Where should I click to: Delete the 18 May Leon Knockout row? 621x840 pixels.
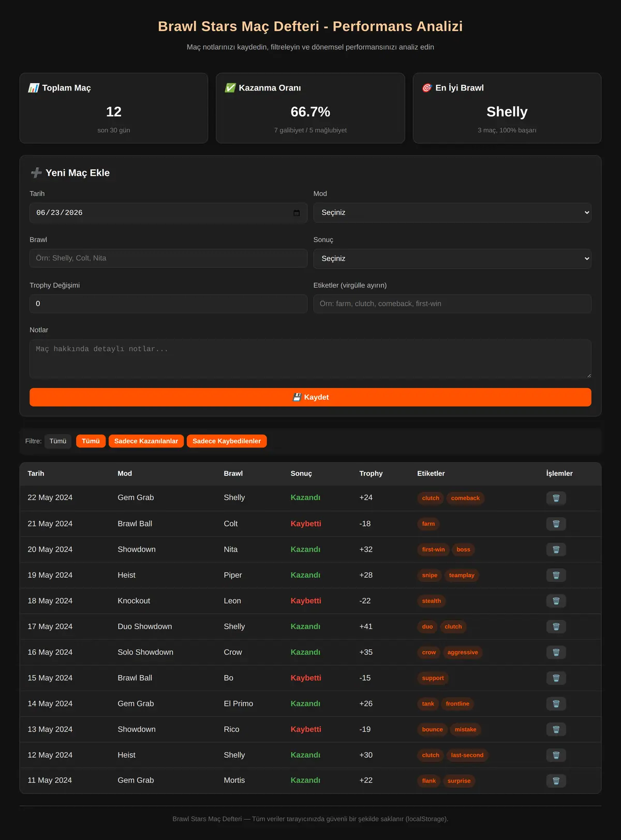point(556,601)
